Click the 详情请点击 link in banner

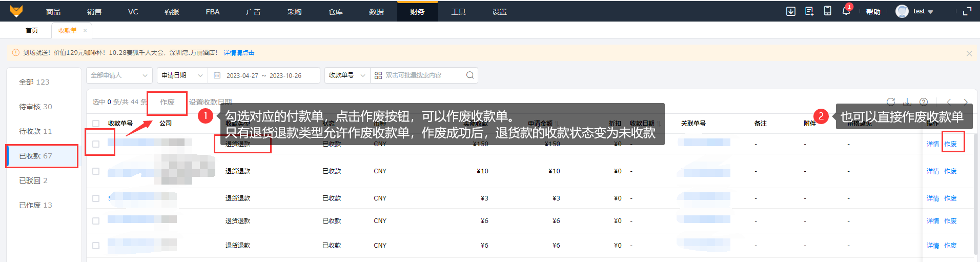pos(239,53)
